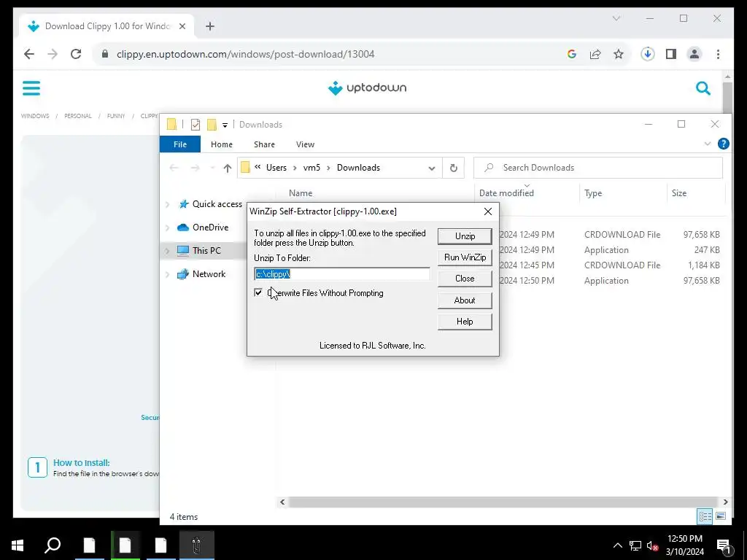Open Chrome profile avatar
Image resolution: width=747 pixels, height=560 pixels.
click(x=694, y=54)
